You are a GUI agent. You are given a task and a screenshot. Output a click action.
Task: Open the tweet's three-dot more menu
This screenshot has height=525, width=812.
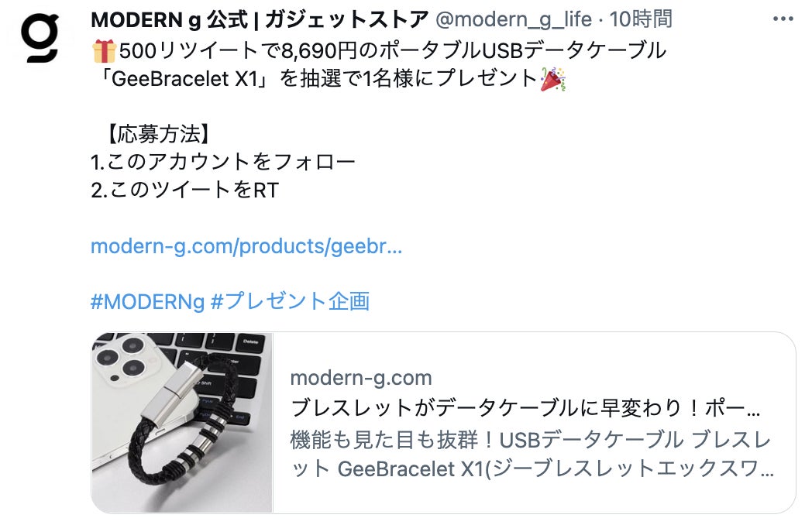[783, 19]
